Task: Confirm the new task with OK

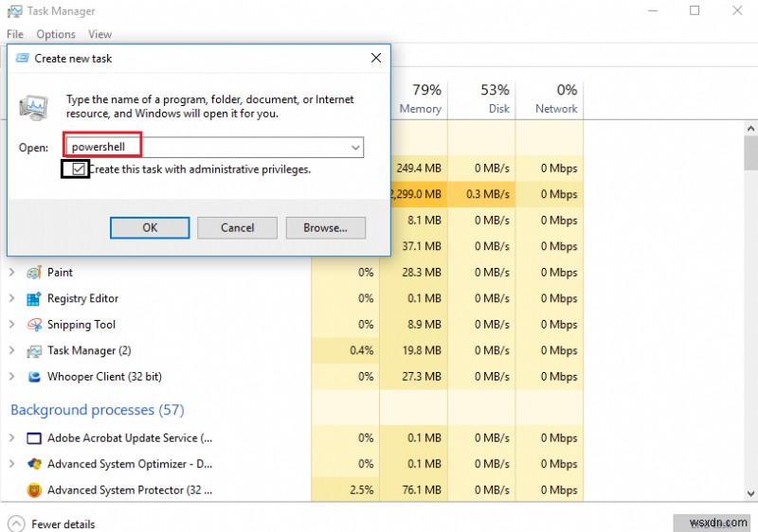Action: tap(150, 227)
